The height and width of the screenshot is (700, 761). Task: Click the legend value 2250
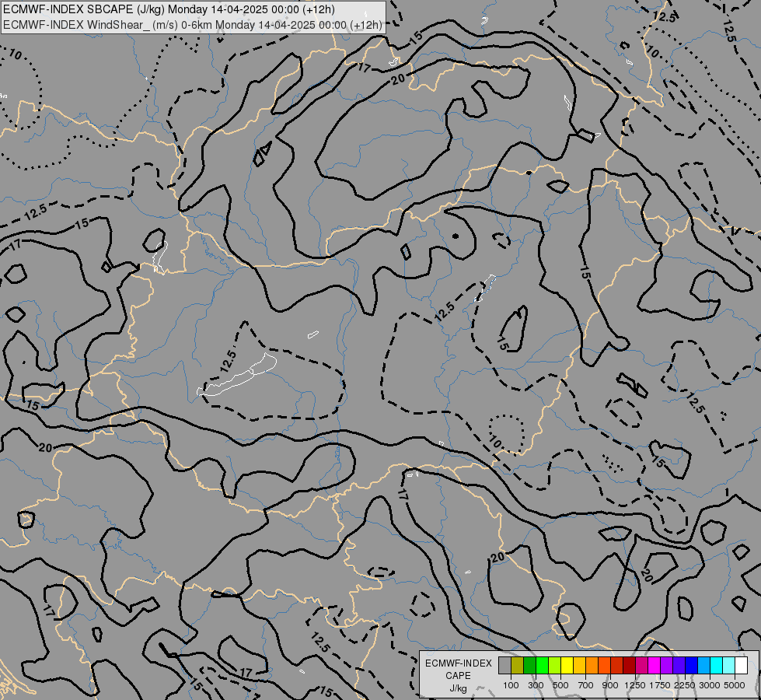[x=686, y=685]
